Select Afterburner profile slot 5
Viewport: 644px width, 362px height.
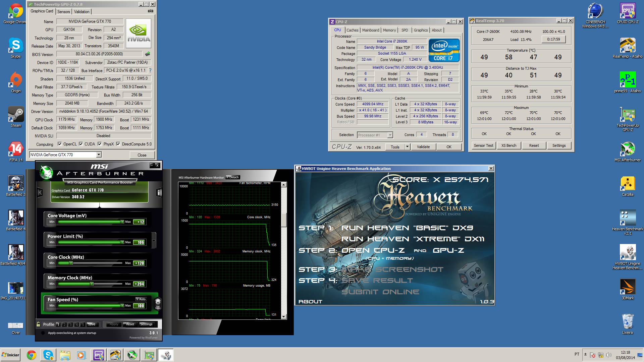[x=83, y=324]
